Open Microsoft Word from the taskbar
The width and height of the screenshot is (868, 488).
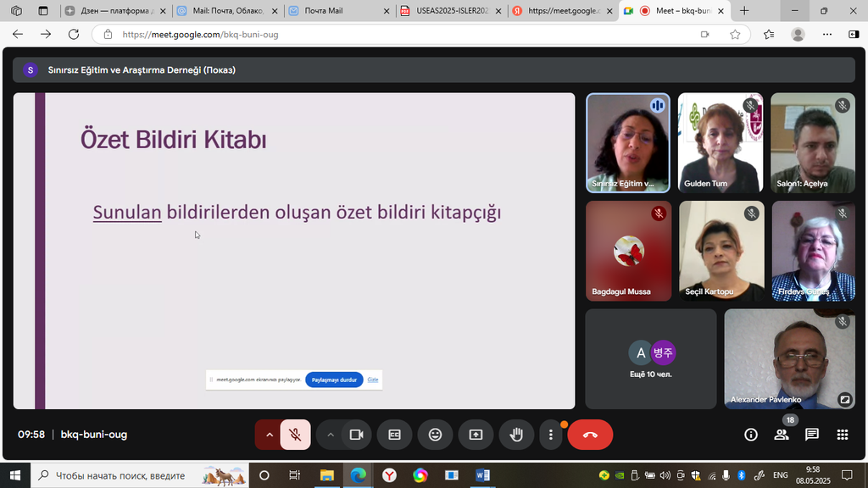(x=482, y=475)
